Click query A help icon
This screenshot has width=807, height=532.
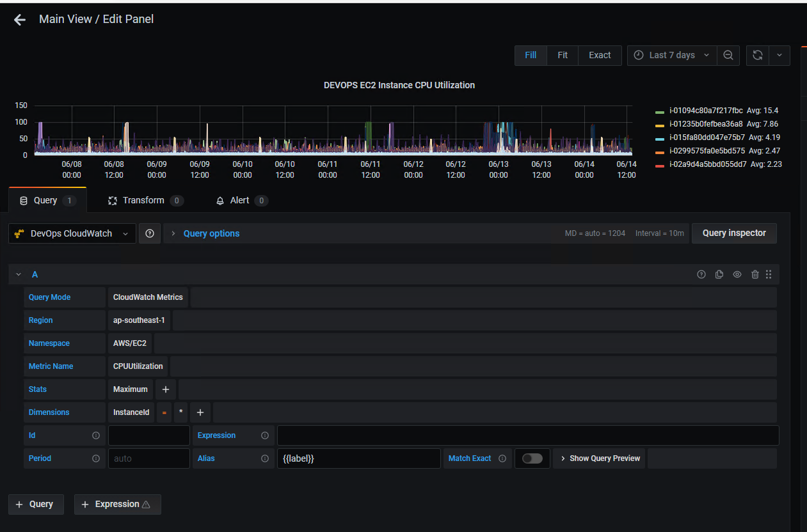click(x=701, y=274)
